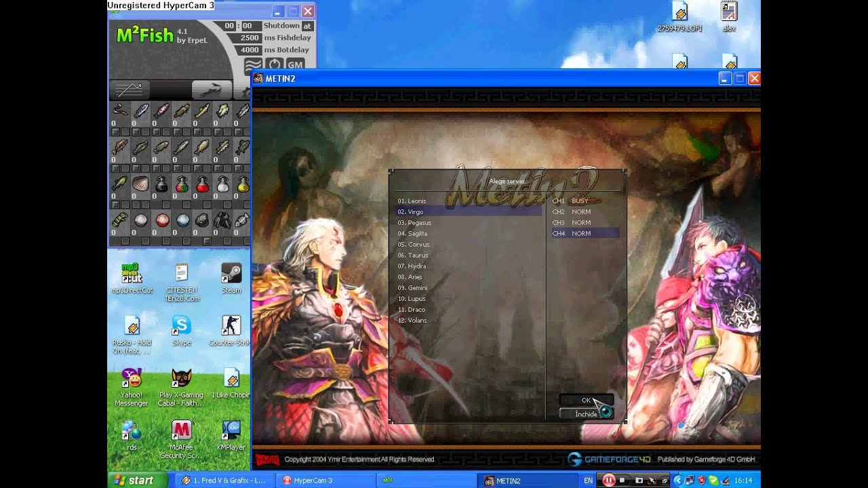Tick the checkbox under the white pearl
The image size is (868, 488).
click(x=146, y=241)
